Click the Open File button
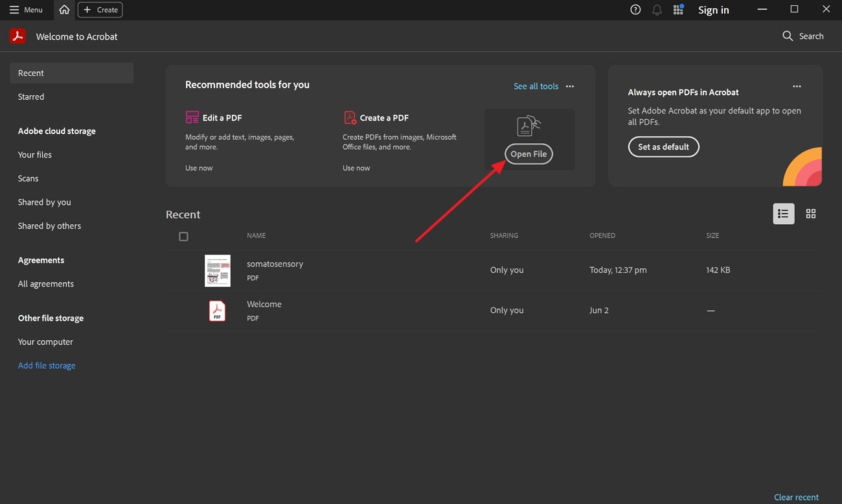Viewport: 842px width, 504px height. tap(529, 154)
